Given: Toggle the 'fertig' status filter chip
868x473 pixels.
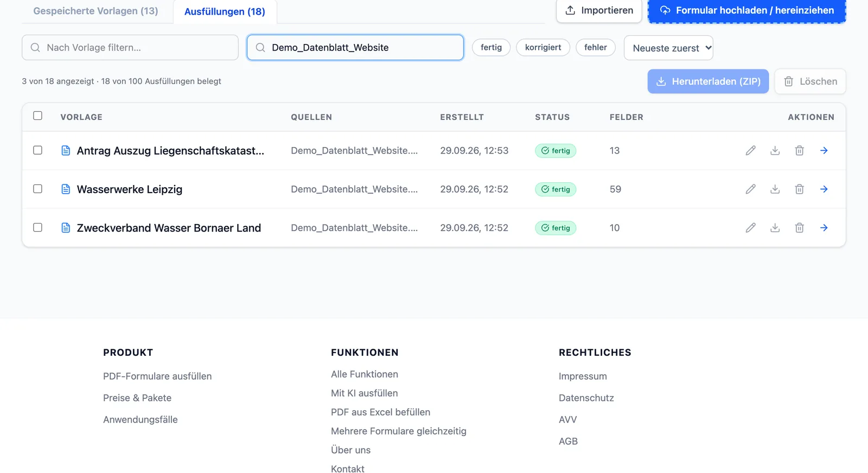Looking at the screenshot, I should (x=491, y=48).
